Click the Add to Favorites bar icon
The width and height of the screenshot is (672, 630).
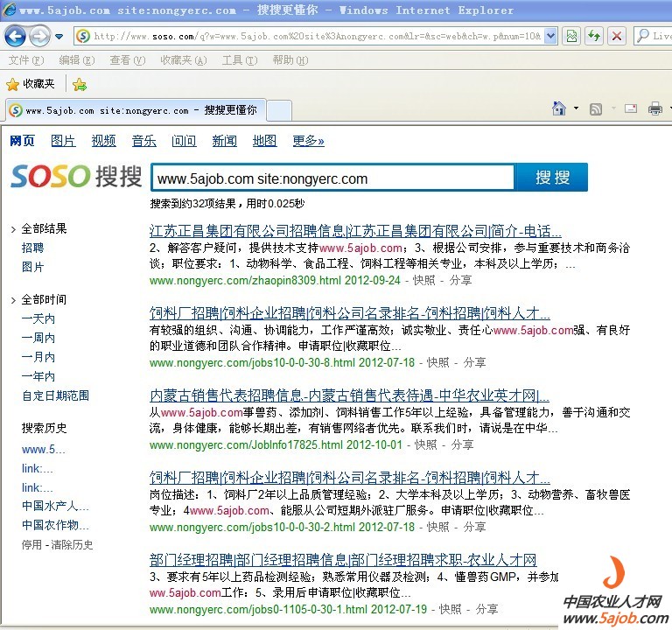[80, 84]
